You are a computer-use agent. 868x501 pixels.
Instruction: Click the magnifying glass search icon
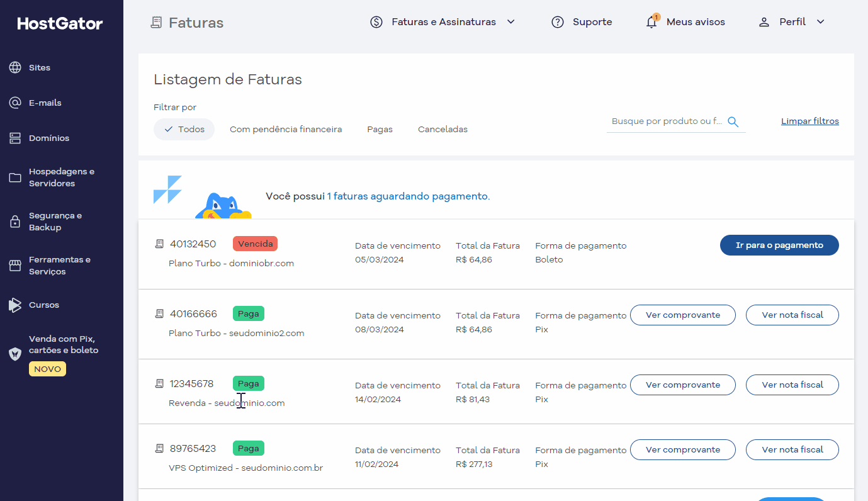tap(733, 121)
